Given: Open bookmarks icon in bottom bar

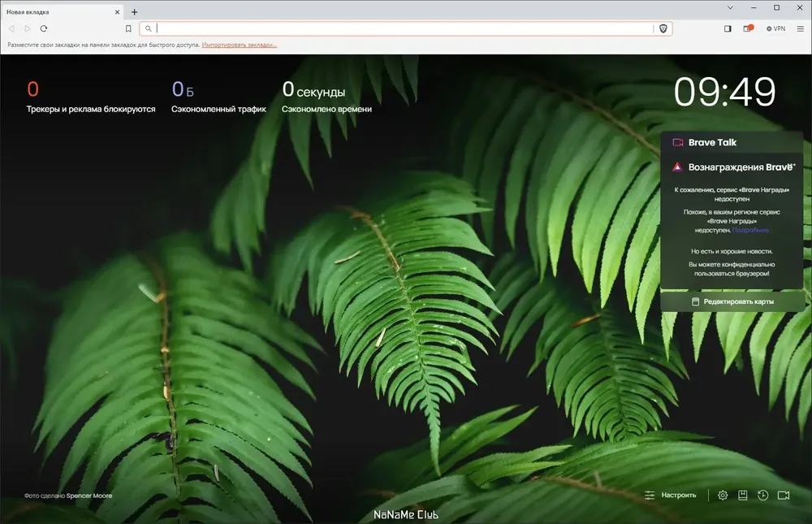Looking at the screenshot, I should (743, 496).
